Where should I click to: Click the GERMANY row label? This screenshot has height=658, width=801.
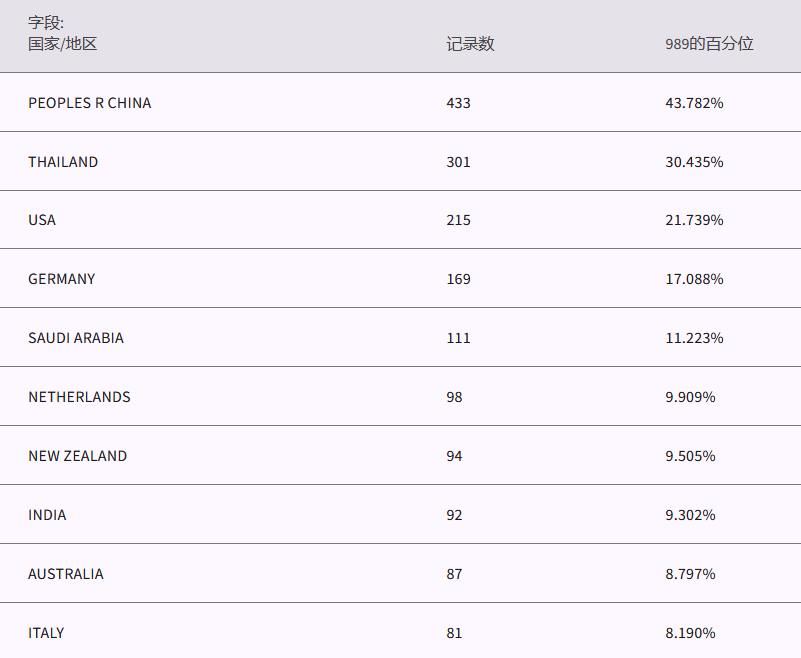click(62, 279)
